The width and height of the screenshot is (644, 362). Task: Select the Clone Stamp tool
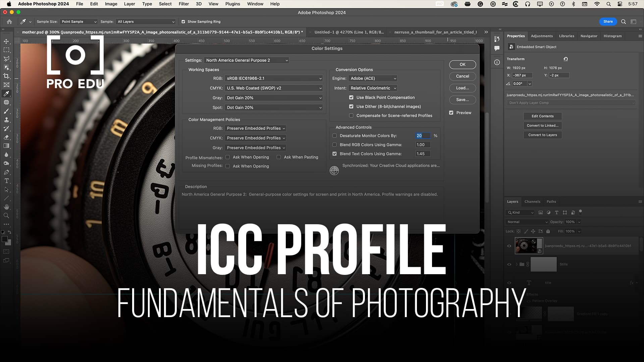click(6, 120)
